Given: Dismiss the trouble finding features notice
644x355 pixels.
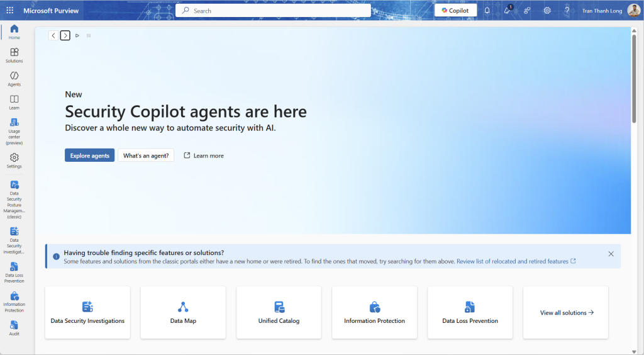Looking at the screenshot, I should point(611,254).
